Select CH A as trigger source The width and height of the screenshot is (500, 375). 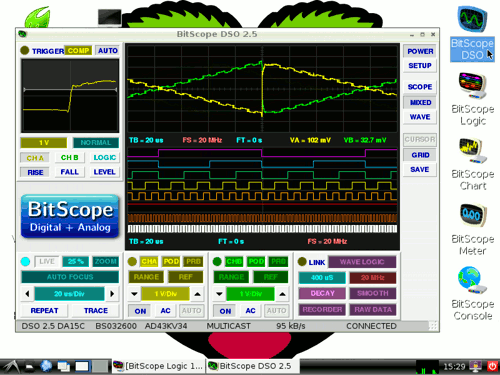point(35,158)
